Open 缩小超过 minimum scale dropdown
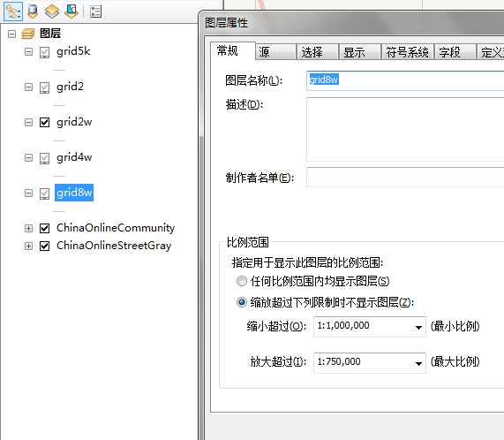 pos(418,327)
